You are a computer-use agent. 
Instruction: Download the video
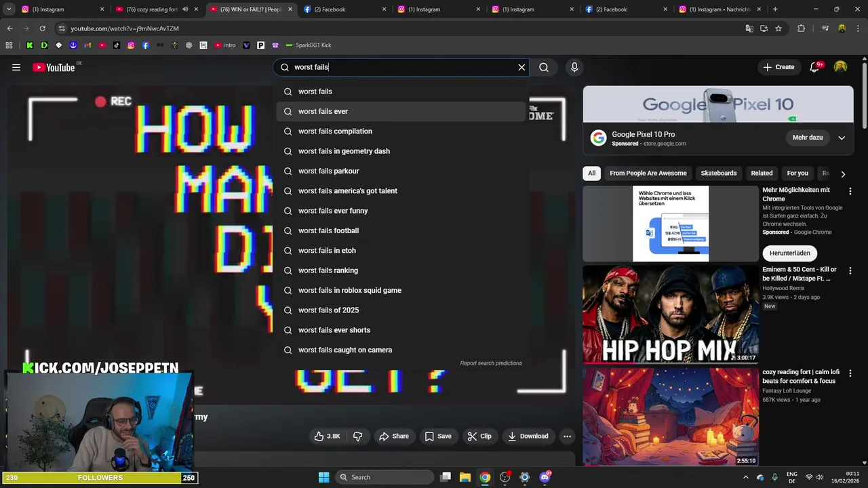(528, 436)
